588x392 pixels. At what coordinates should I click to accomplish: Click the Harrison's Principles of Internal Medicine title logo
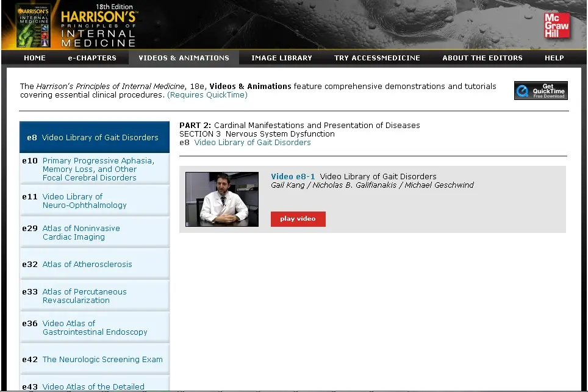pos(99,26)
